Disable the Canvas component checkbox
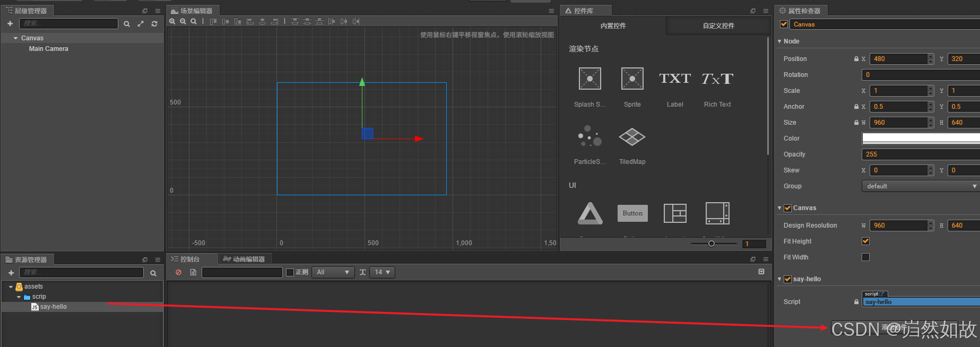 pyautogui.click(x=787, y=208)
